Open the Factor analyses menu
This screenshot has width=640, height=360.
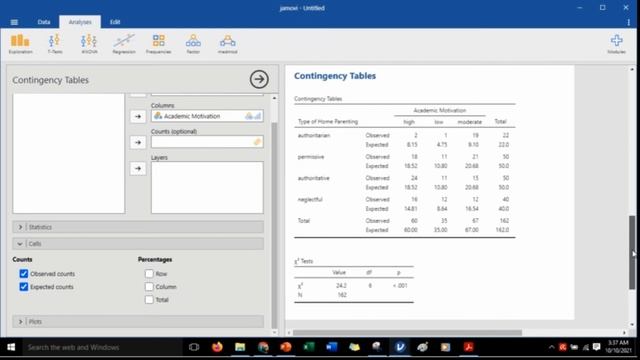pos(193,44)
